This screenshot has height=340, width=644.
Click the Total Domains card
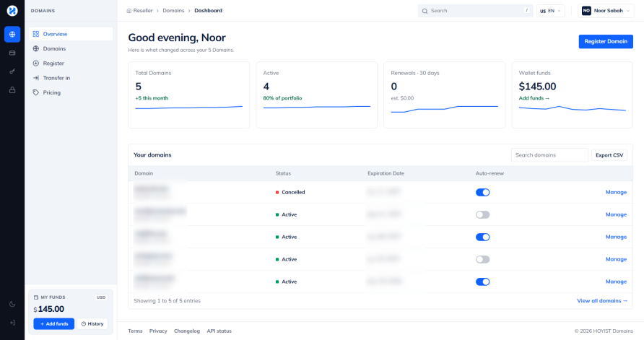(x=189, y=95)
